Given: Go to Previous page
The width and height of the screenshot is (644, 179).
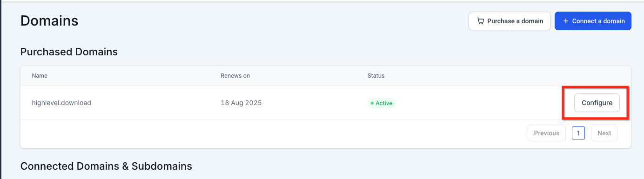Looking at the screenshot, I should 547,133.
